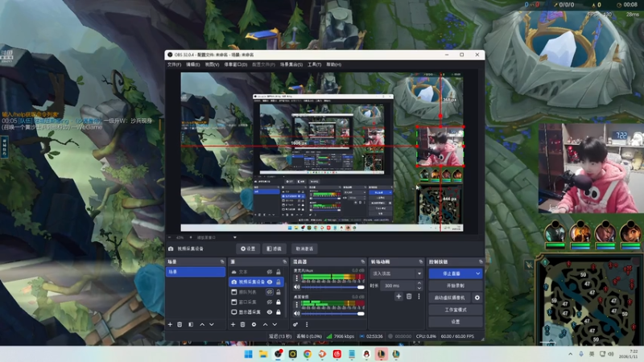Open Chrome from Windows taskbar

pyautogui.click(x=308, y=354)
